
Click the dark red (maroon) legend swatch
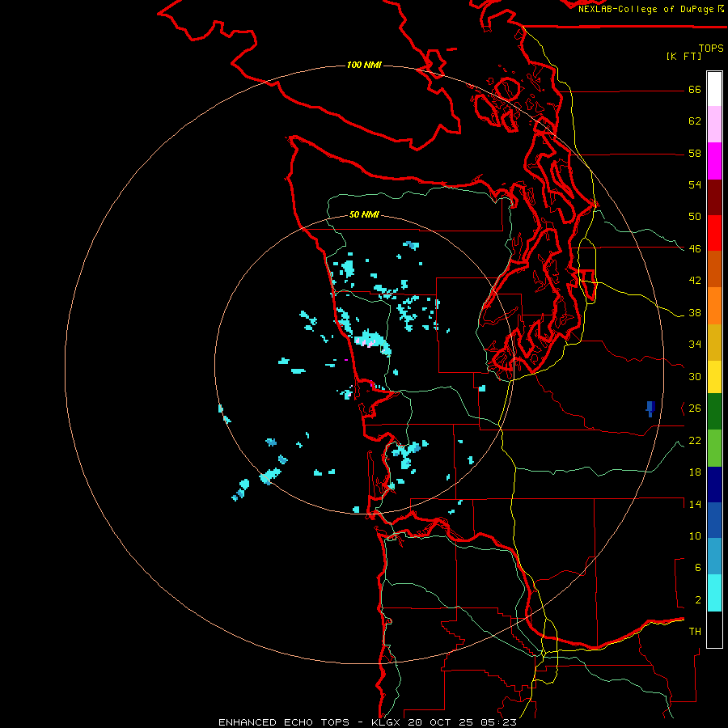[x=714, y=197]
